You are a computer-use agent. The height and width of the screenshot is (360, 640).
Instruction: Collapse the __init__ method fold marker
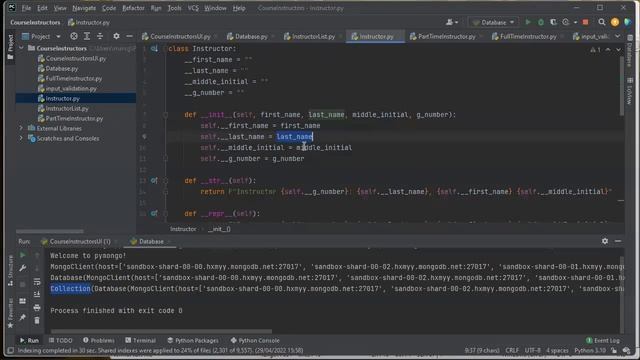pos(165,115)
